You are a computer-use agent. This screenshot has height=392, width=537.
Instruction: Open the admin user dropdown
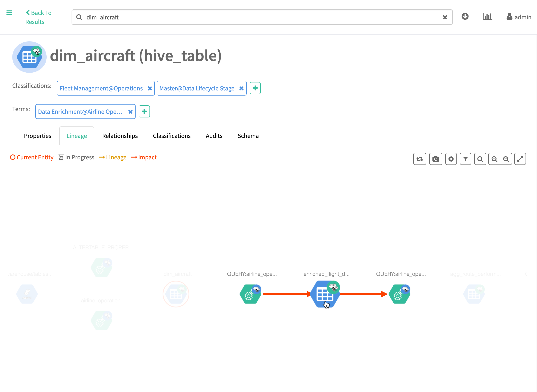519,17
